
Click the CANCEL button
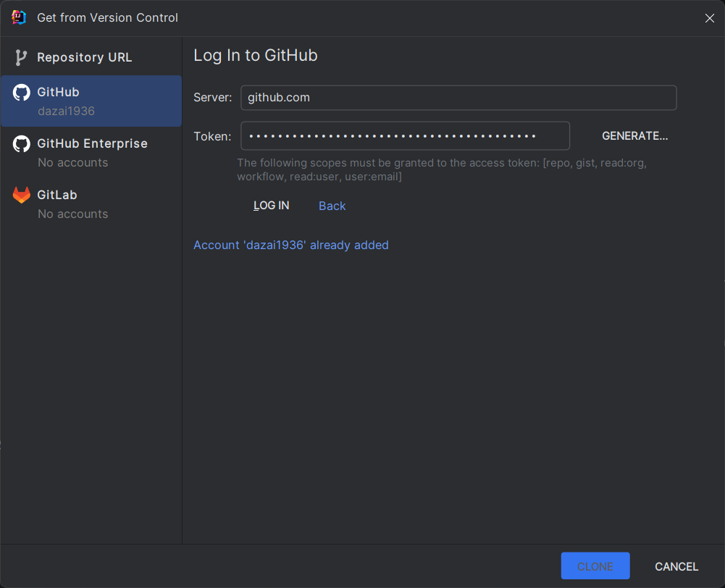676,566
